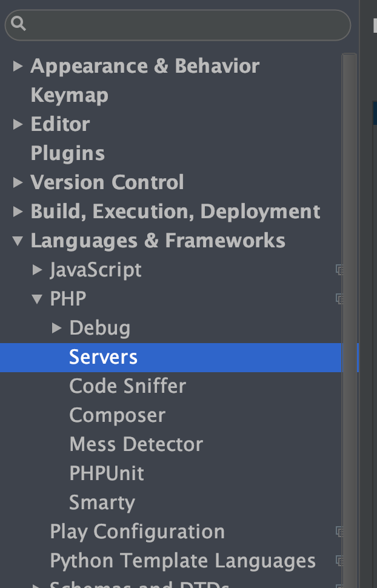
Task: Open Play Configuration settings
Action: point(138,532)
